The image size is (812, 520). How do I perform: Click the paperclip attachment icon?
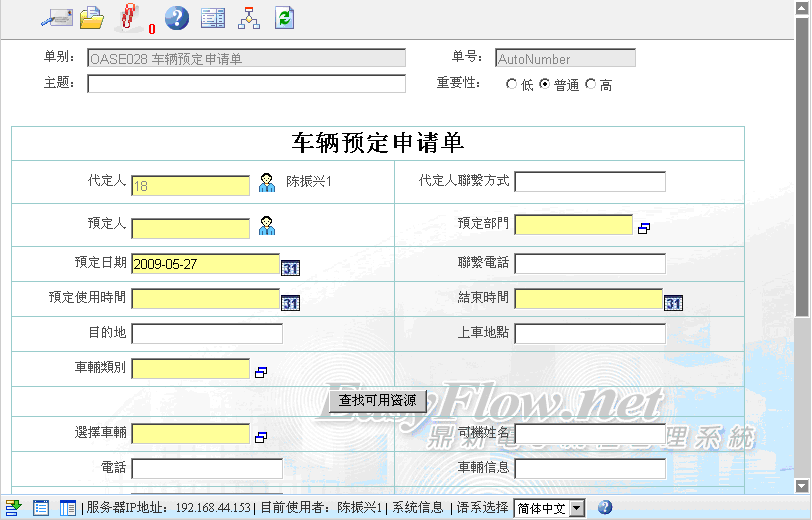pyautogui.click(x=130, y=17)
